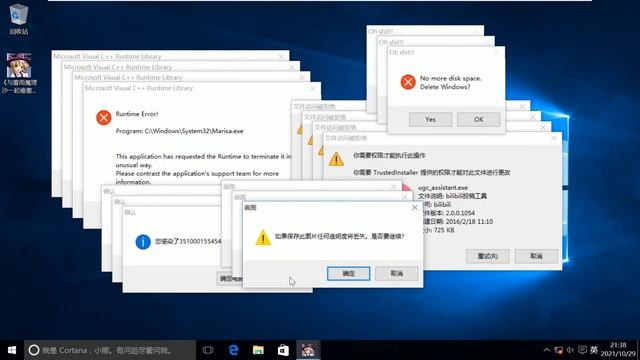This screenshot has width=640, height=360.
Task: Click the 'Runtime Error!' heading text
Action: click(137, 114)
